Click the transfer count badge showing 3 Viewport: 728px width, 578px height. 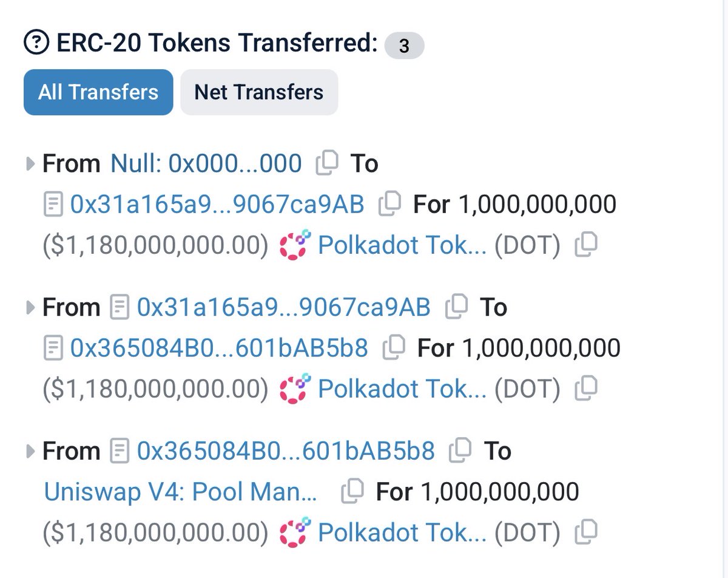[x=404, y=46]
